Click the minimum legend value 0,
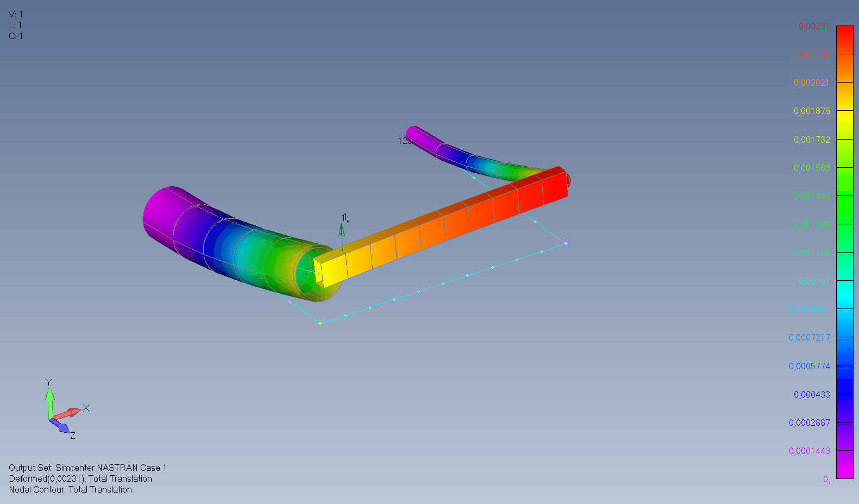The width and height of the screenshot is (859, 504). [826, 479]
